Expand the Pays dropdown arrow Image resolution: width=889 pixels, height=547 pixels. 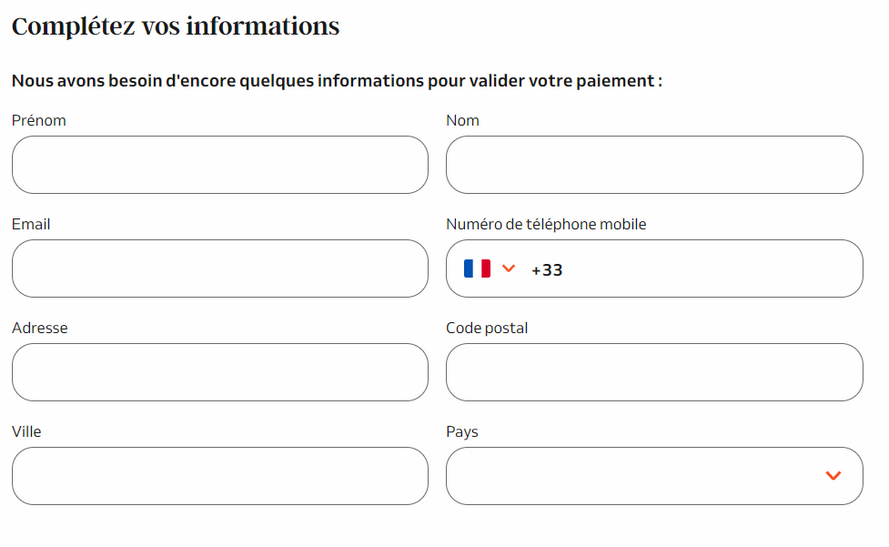pyautogui.click(x=833, y=476)
